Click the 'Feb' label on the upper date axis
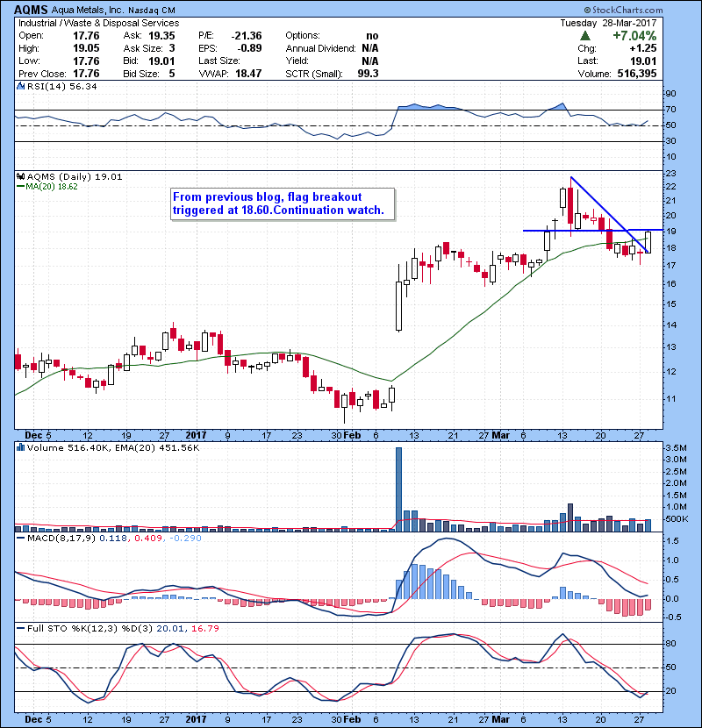This screenshot has height=728, width=702. point(352,435)
